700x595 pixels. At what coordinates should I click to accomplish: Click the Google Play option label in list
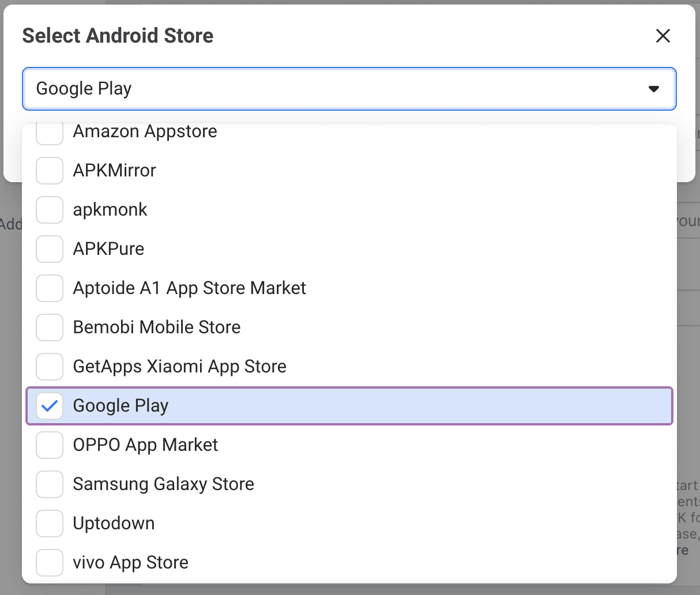pyautogui.click(x=121, y=406)
